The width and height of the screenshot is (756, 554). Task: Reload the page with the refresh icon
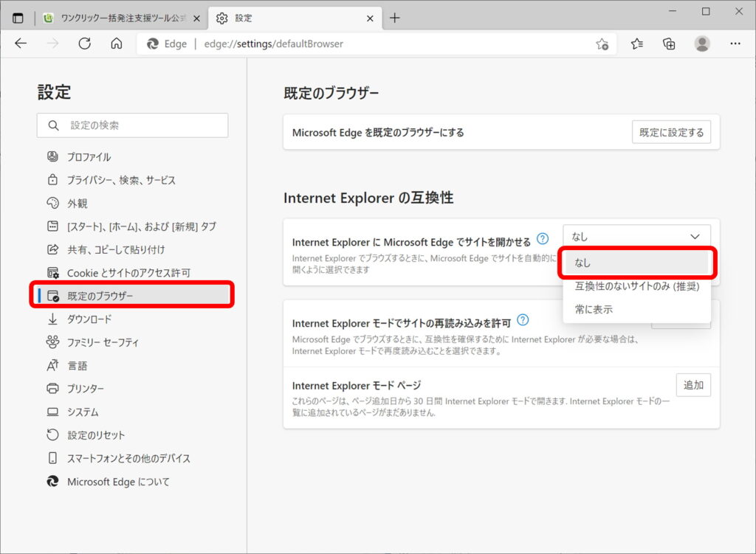[x=84, y=44]
